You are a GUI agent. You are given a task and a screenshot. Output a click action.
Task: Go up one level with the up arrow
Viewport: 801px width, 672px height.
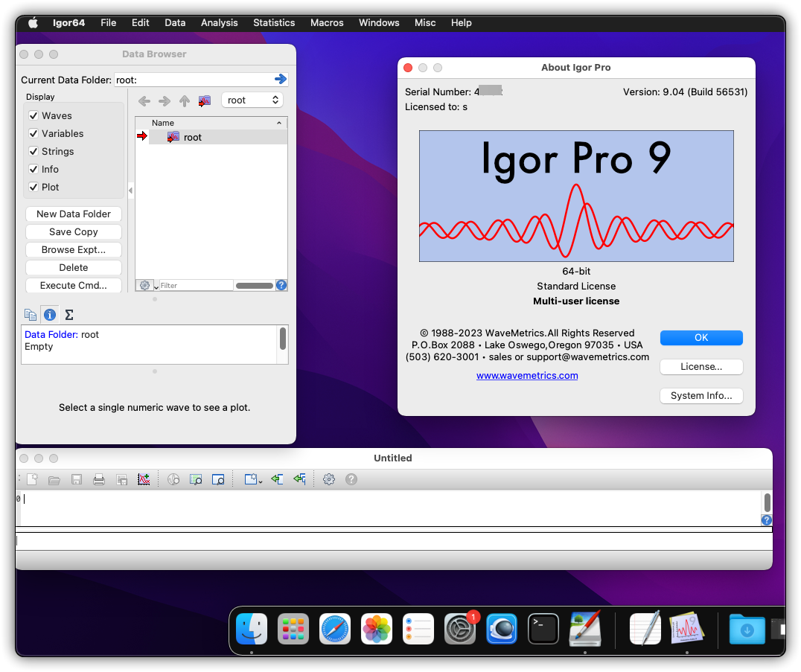tap(185, 101)
